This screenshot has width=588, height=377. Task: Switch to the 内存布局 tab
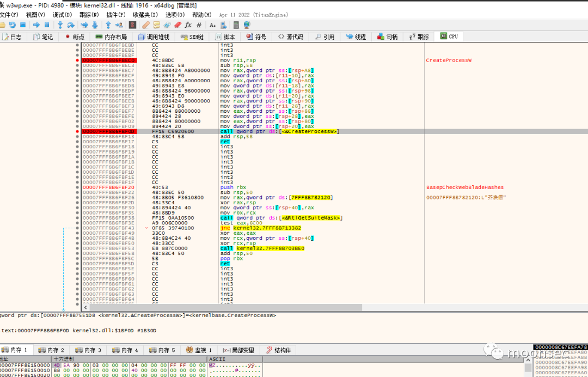(112, 37)
